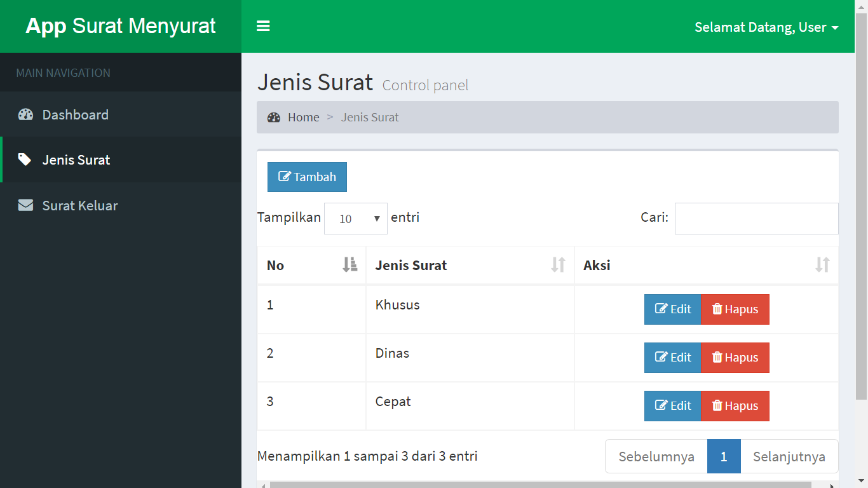Screen dimensions: 868x488
Task: Open the Tampilkan entries count dropdown
Action: click(x=355, y=219)
